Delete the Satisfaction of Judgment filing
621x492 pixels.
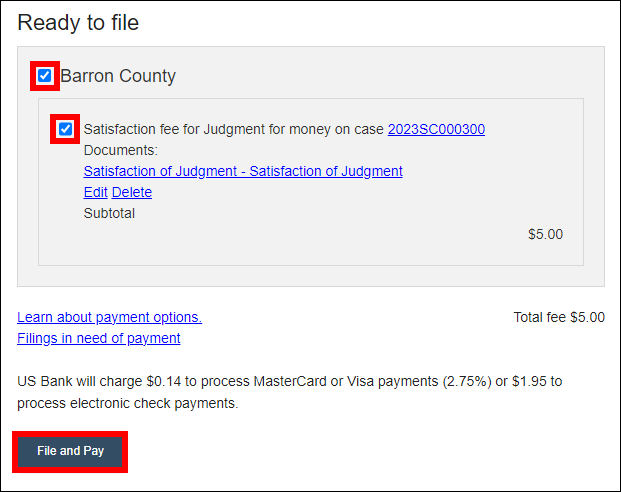pyautogui.click(x=132, y=192)
